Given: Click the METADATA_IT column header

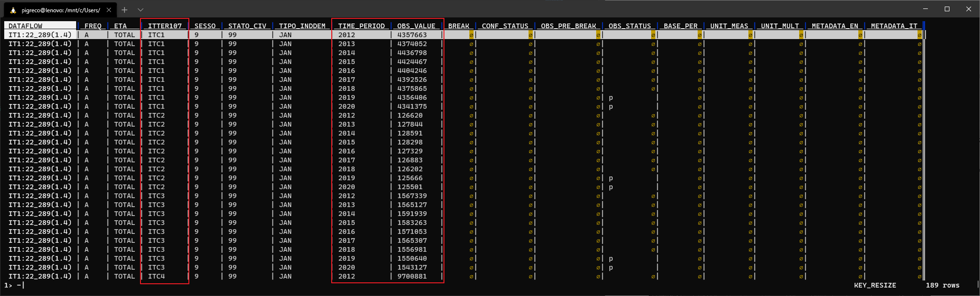Looking at the screenshot, I should coord(894,26).
